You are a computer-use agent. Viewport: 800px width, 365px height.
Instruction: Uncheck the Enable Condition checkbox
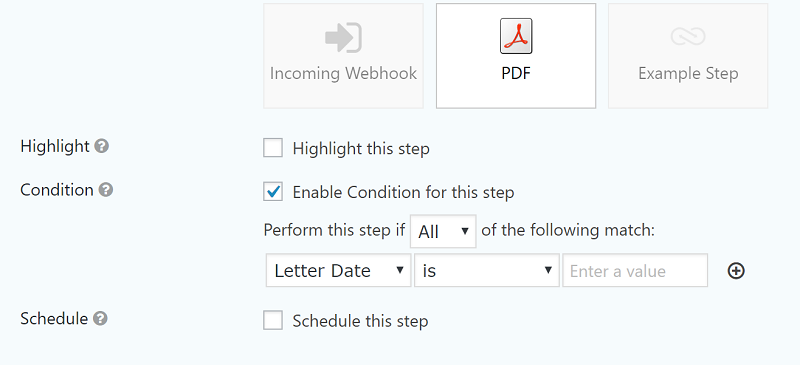273,192
